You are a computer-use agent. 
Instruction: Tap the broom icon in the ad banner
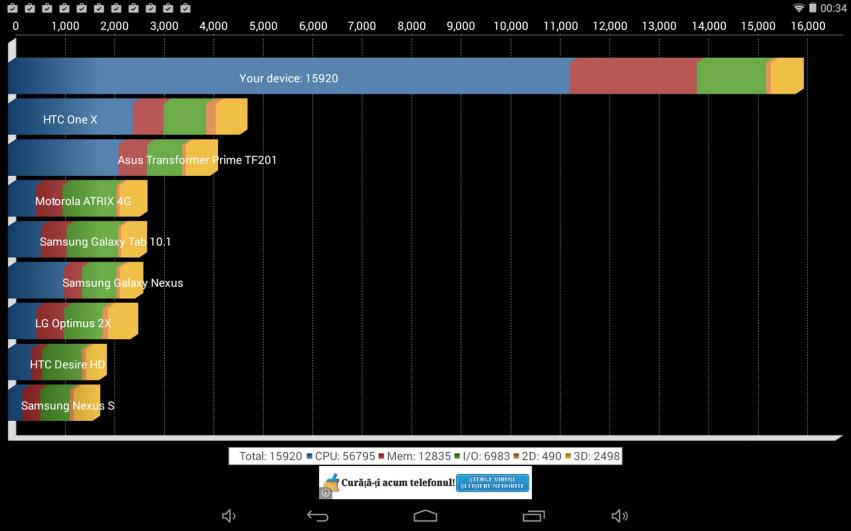click(x=331, y=482)
